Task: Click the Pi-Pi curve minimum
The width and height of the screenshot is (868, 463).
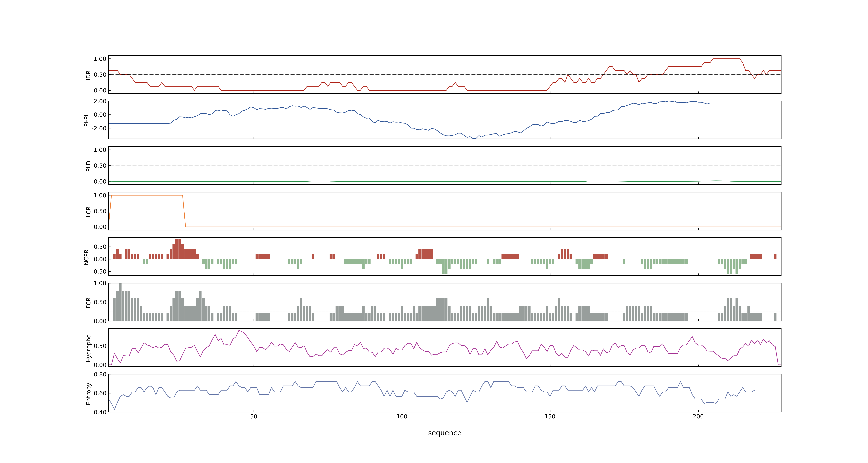Action: point(474,138)
